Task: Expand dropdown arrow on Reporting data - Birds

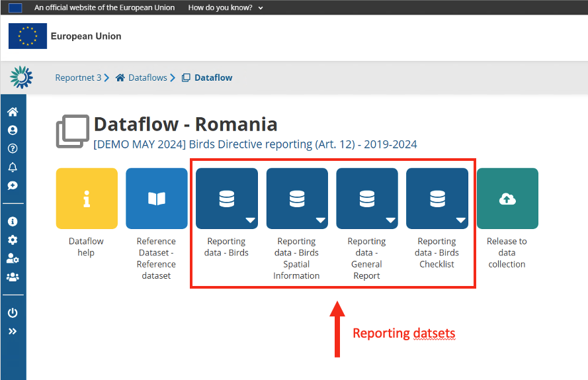Action: [250, 220]
